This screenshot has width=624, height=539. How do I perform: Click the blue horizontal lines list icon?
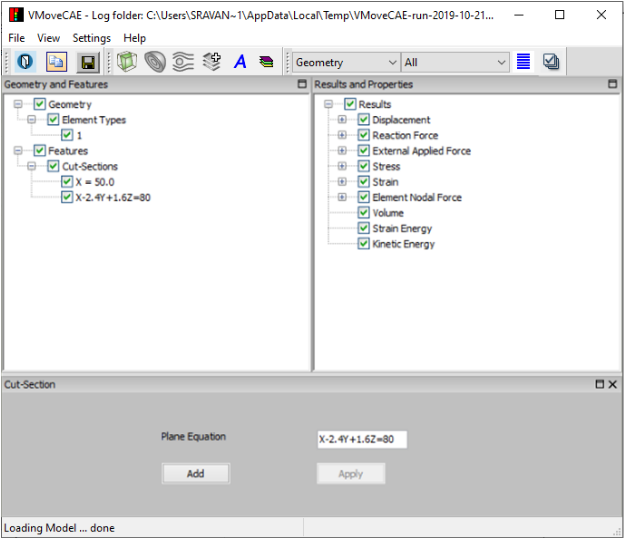point(523,62)
